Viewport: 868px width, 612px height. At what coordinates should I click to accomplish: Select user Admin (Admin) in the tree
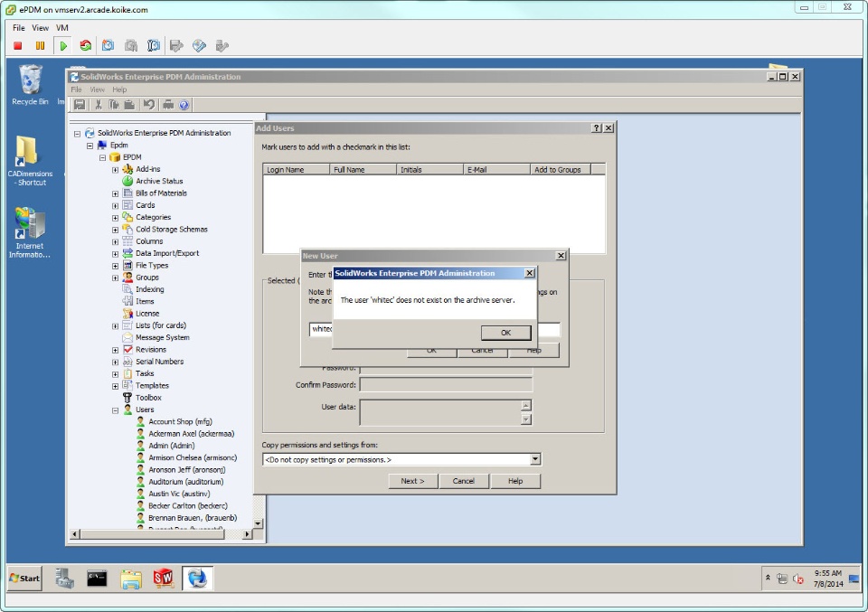coord(172,446)
